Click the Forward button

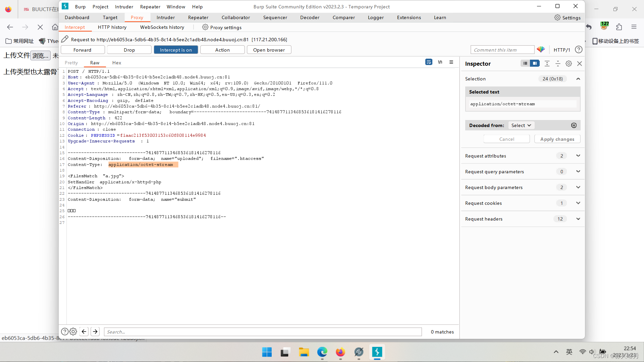coord(83,50)
